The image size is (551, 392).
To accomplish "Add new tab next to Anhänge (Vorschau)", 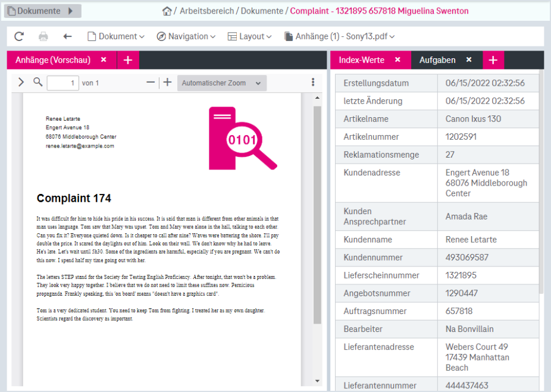I will [128, 60].
